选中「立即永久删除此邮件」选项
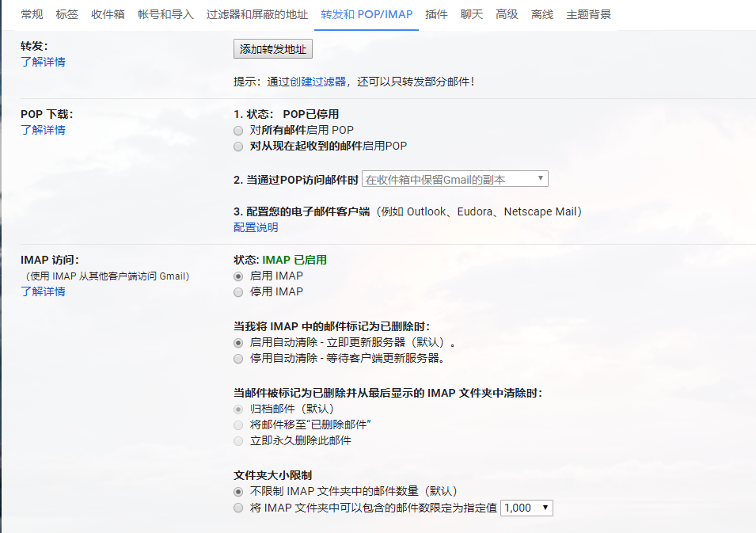 coord(238,440)
